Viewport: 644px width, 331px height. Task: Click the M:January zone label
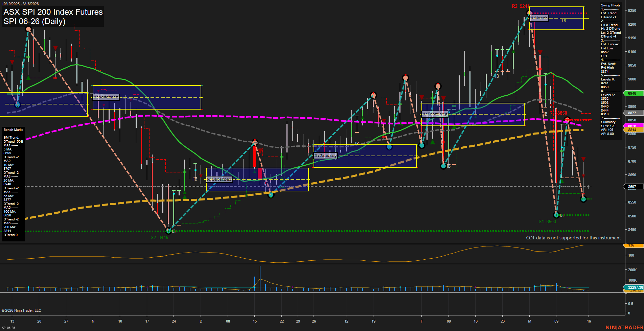tap(326, 156)
